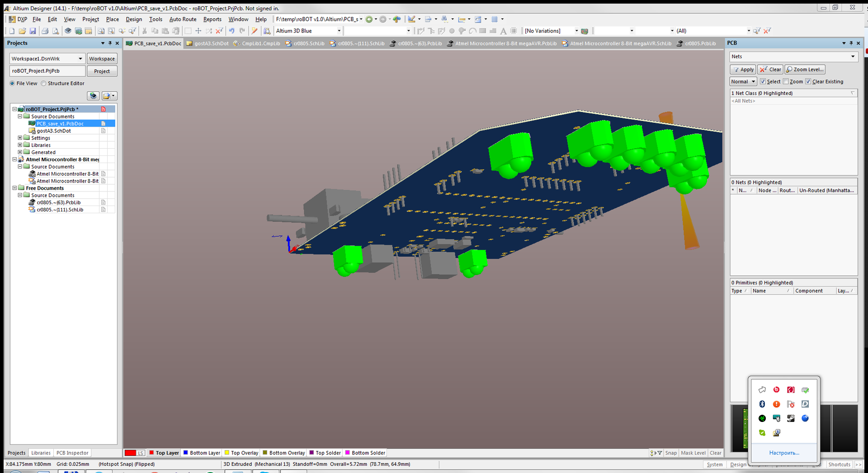This screenshot has height=473, width=868.
Task: Click the Print icon in toolbar
Action: pos(45,31)
